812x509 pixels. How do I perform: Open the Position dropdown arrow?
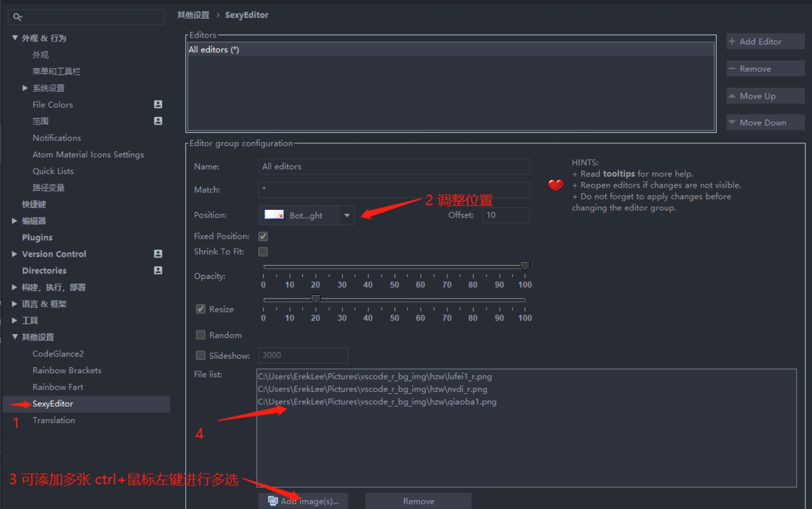347,215
